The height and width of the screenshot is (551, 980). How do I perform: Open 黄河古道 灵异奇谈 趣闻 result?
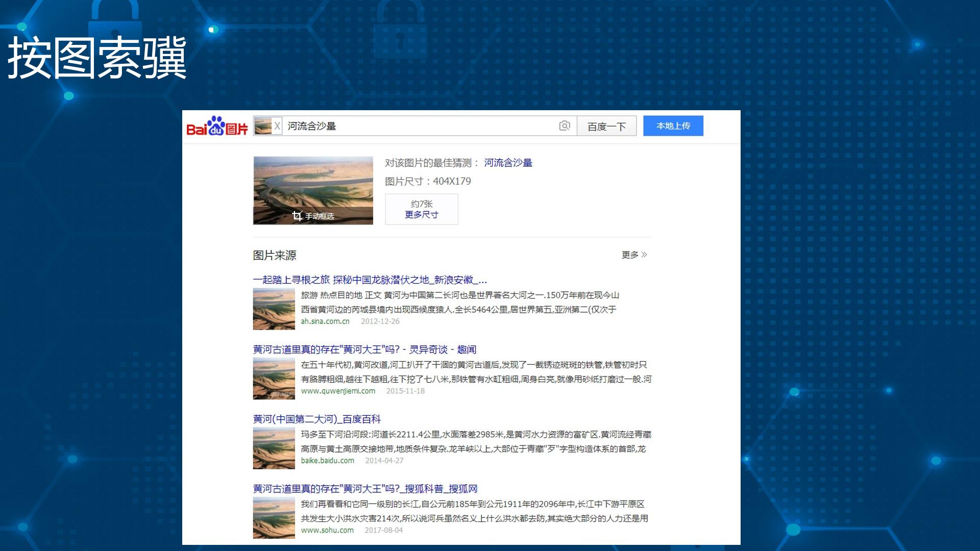coord(364,349)
